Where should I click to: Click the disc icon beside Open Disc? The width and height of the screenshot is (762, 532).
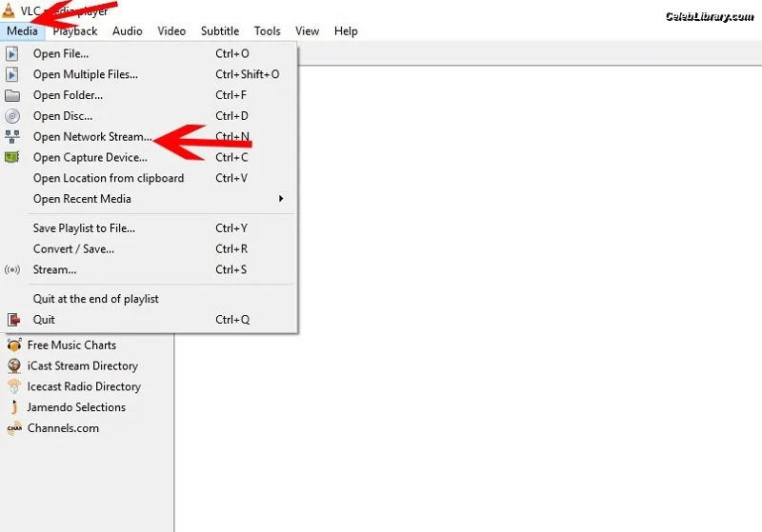tap(12, 116)
